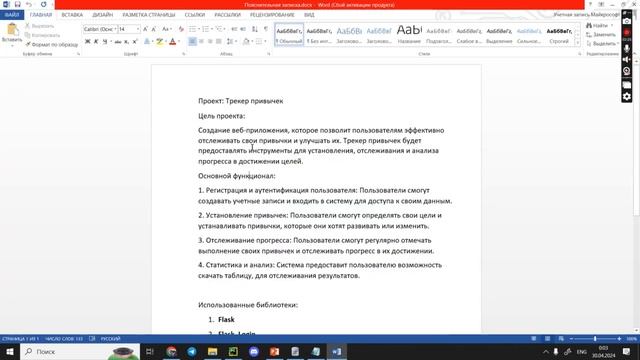The width and height of the screenshot is (640, 360).
Task: Click Replace (Заменить) in editing group
Action: click(600, 35)
